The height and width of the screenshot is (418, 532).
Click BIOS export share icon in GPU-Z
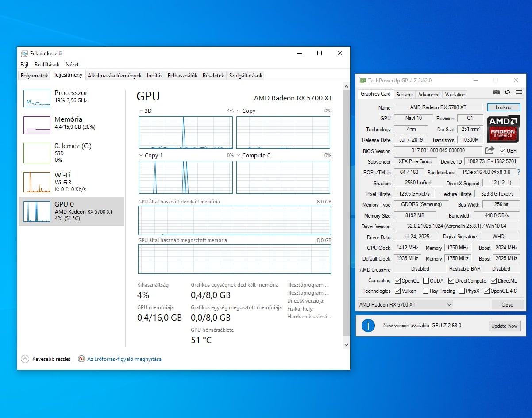pyautogui.click(x=490, y=150)
